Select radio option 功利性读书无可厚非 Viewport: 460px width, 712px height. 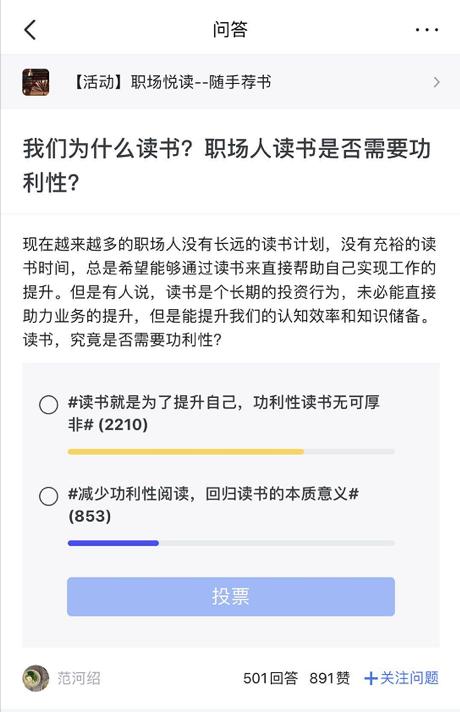pyautogui.click(x=49, y=405)
